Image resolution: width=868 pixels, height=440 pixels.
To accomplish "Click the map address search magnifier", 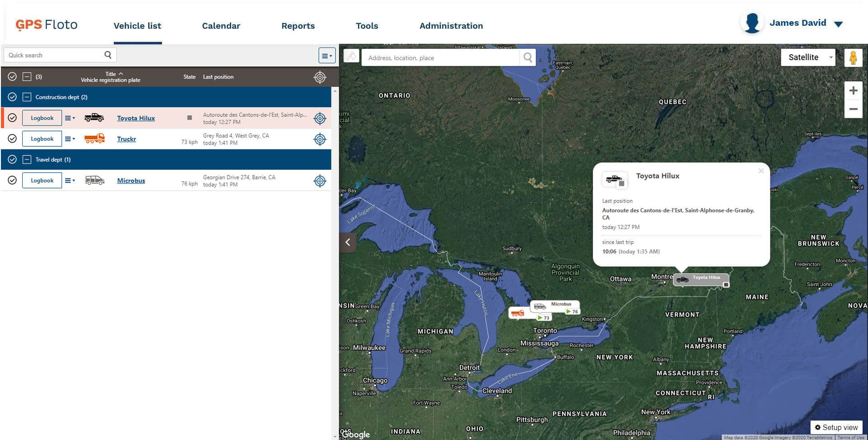I will [x=528, y=58].
